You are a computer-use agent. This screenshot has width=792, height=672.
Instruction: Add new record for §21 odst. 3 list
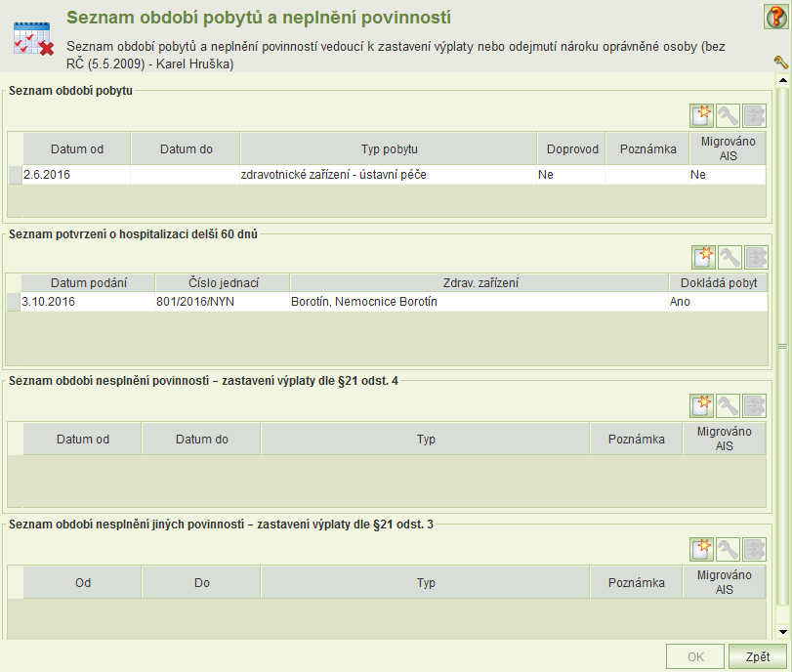point(701,549)
